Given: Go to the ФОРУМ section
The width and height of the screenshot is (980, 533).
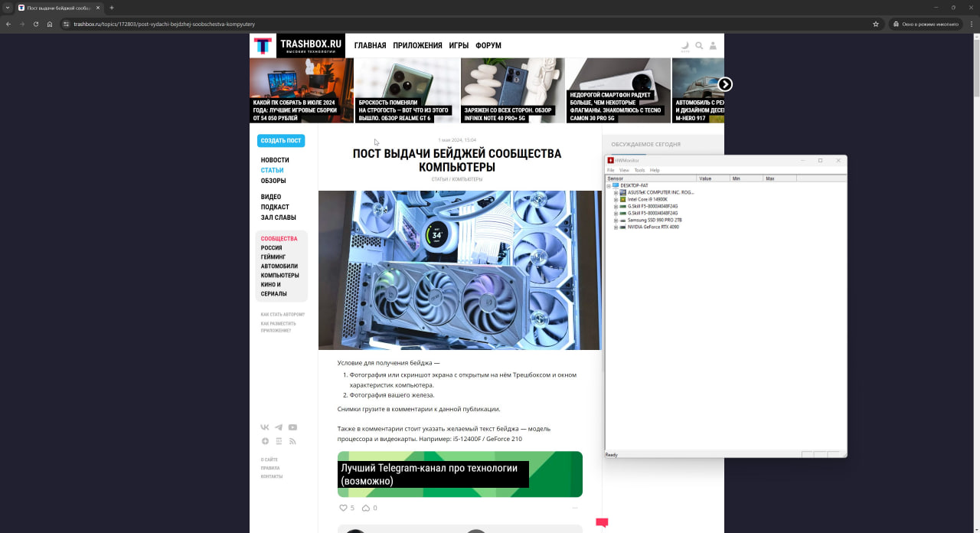Looking at the screenshot, I should [488, 46].
